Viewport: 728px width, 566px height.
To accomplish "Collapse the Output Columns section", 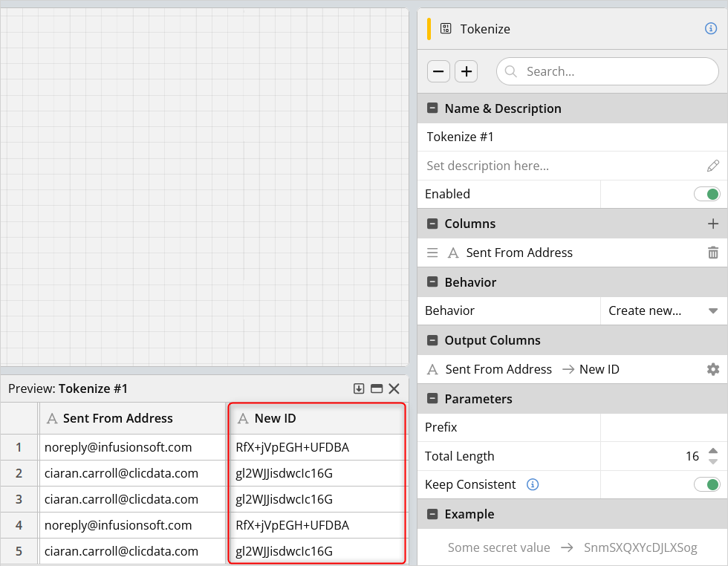I will coord(432,340).
